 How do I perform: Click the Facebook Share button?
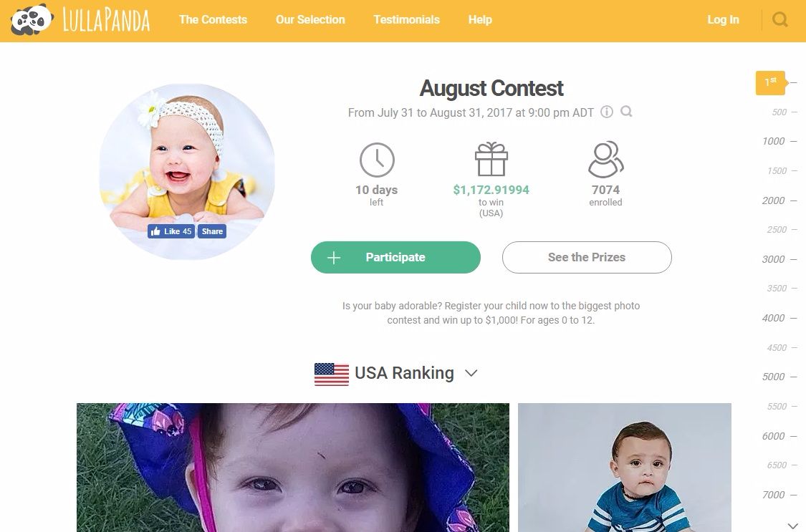coord(212,231)
